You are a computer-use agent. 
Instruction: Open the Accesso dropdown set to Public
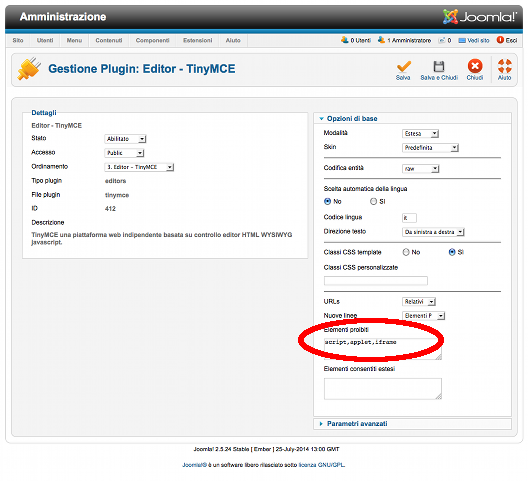coord(124,153)
